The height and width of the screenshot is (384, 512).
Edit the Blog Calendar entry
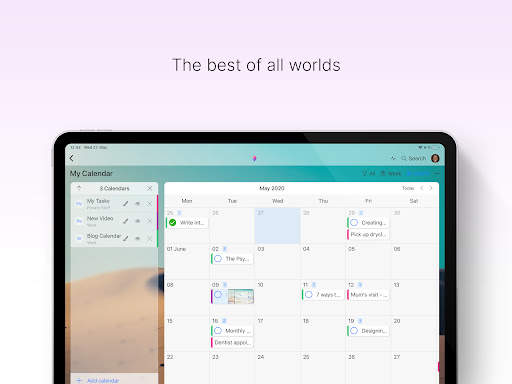pyautogui.click(x=125, y=238)
